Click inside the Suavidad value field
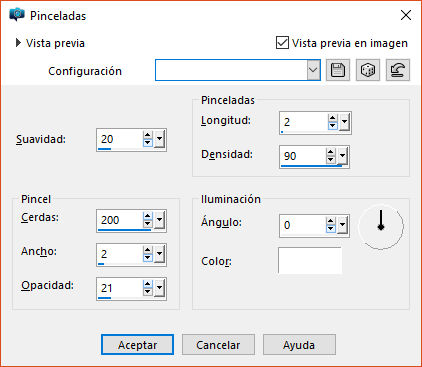The width and height of the screenshot is (422, 367). (119, 139)
